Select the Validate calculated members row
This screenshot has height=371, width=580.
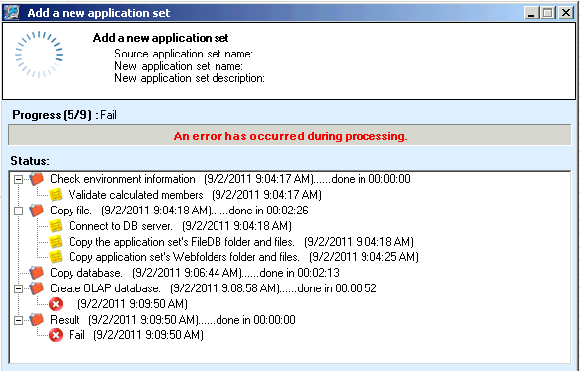pos(195,195)
